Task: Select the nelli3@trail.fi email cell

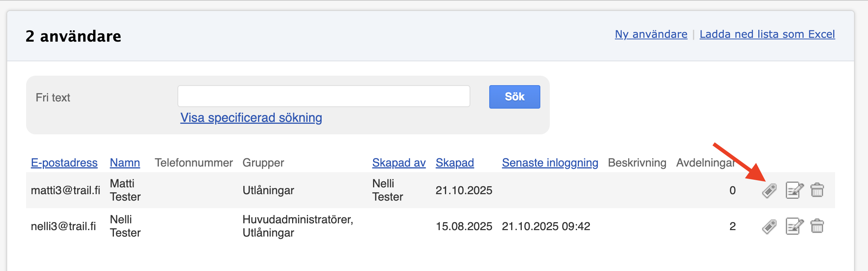Action: [64, 226]
